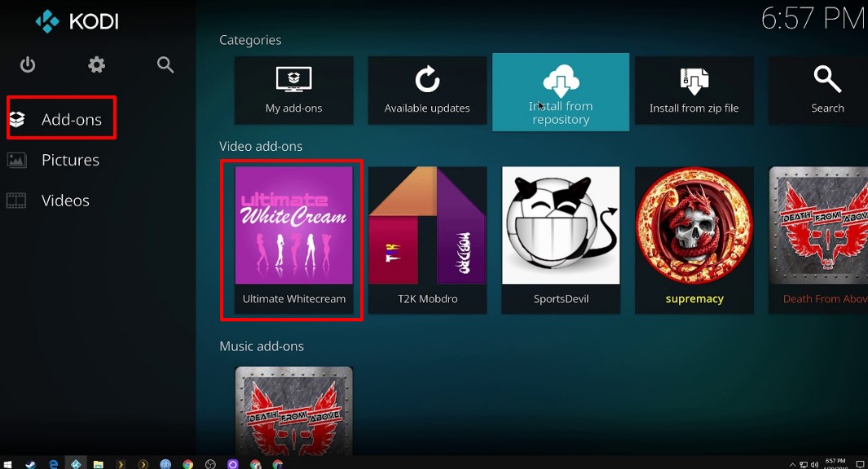Choose Install from zip file tile
This screenshot has height=469, width=868.
(x=694, y=91)
